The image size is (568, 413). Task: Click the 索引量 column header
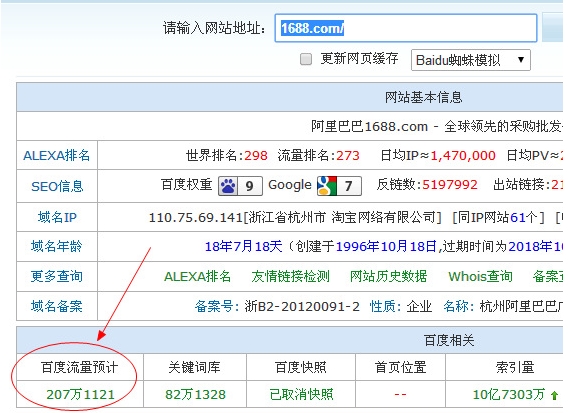(x=515, y=367)
